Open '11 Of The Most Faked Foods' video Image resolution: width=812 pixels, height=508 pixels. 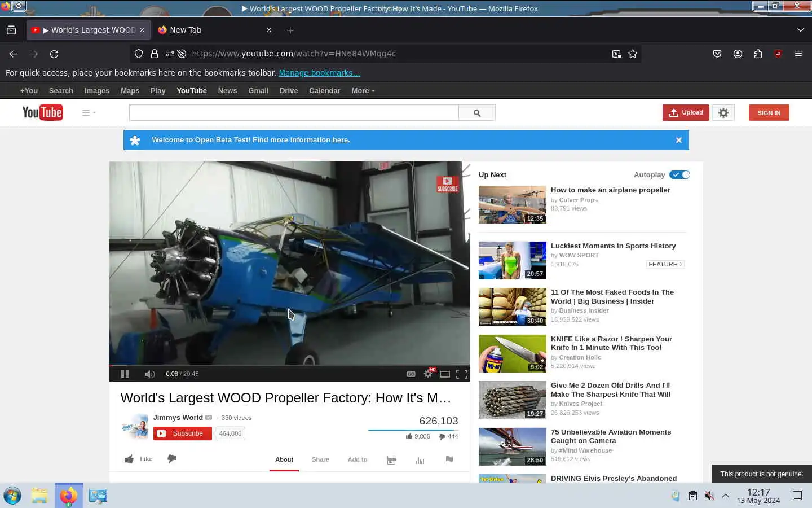[612, 297]
